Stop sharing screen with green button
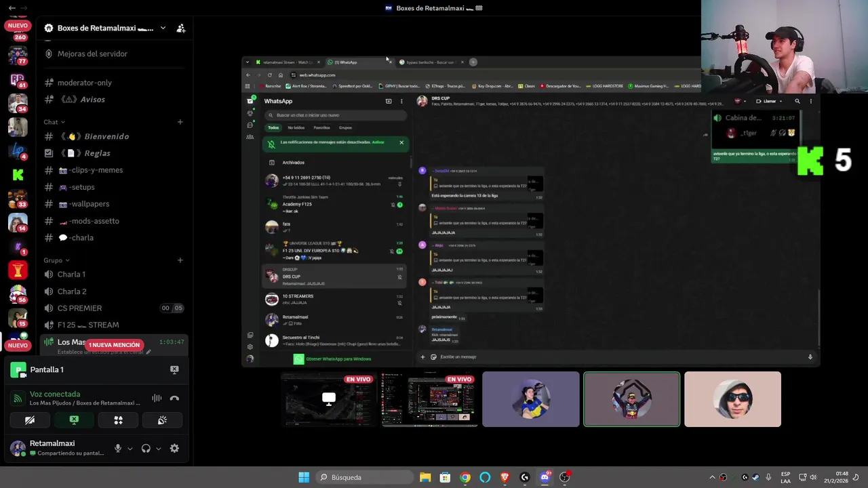The image size is (868, 488). click(x=74, y=420)
